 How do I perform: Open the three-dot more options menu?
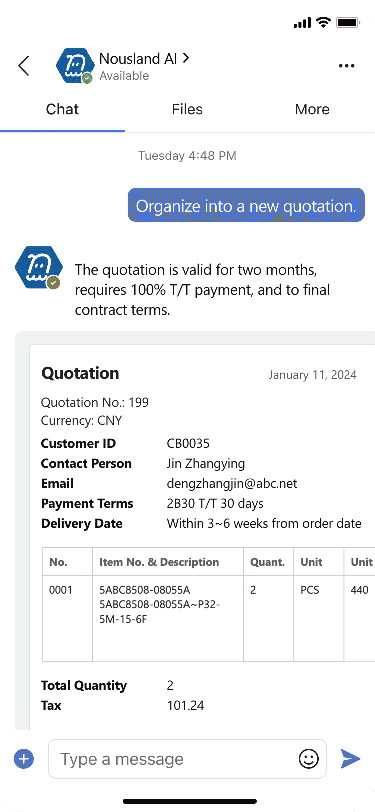pyautogui.click(x=347, y=66)
